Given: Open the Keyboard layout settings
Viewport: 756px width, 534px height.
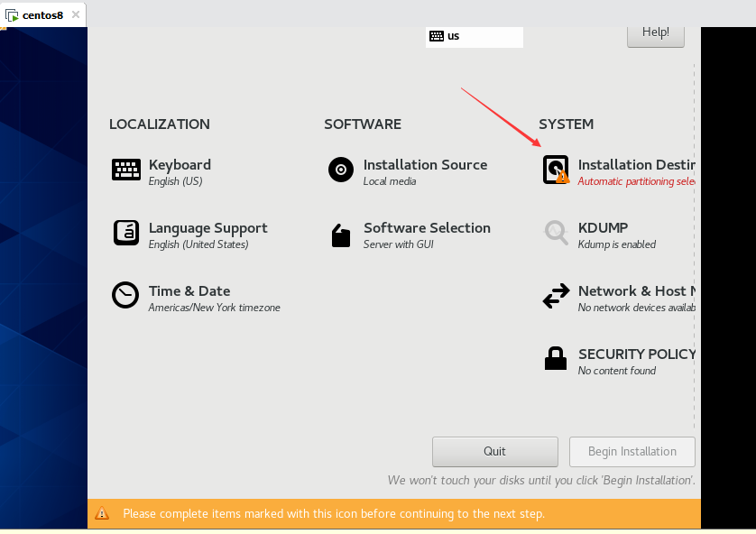Looking at the screenshot, I should coord(180,164).
